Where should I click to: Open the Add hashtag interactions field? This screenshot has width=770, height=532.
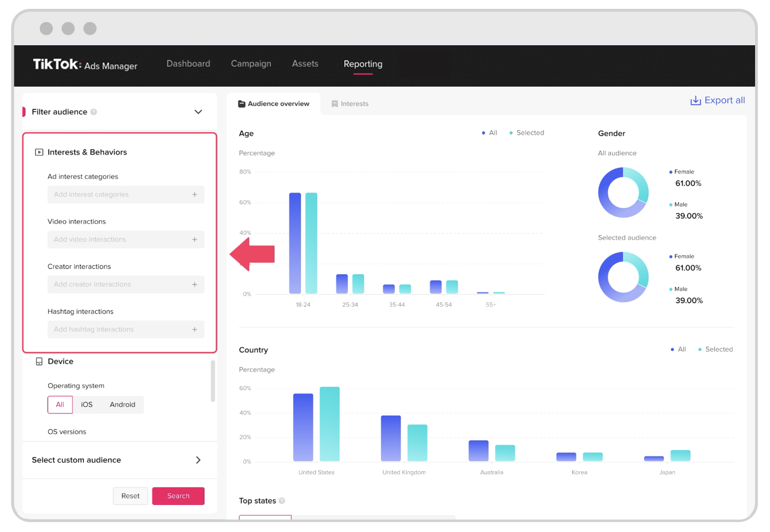[126, 329]
